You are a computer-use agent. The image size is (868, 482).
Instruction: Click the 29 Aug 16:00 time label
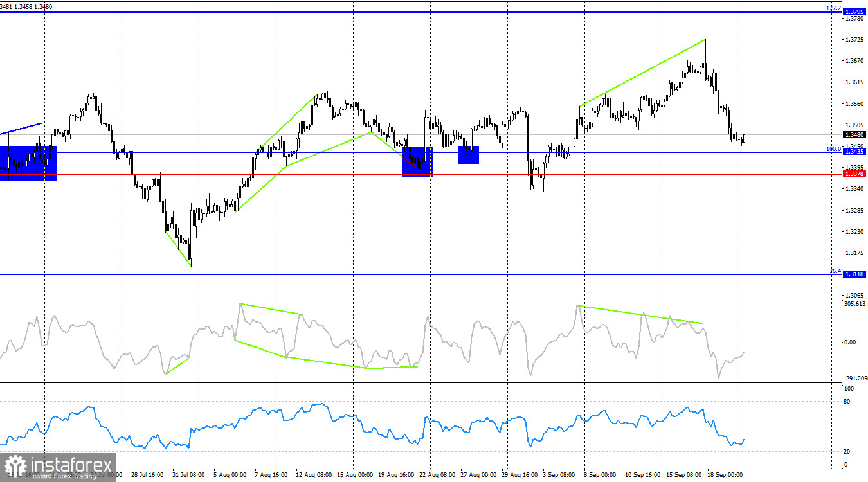(x=519, y=476)
